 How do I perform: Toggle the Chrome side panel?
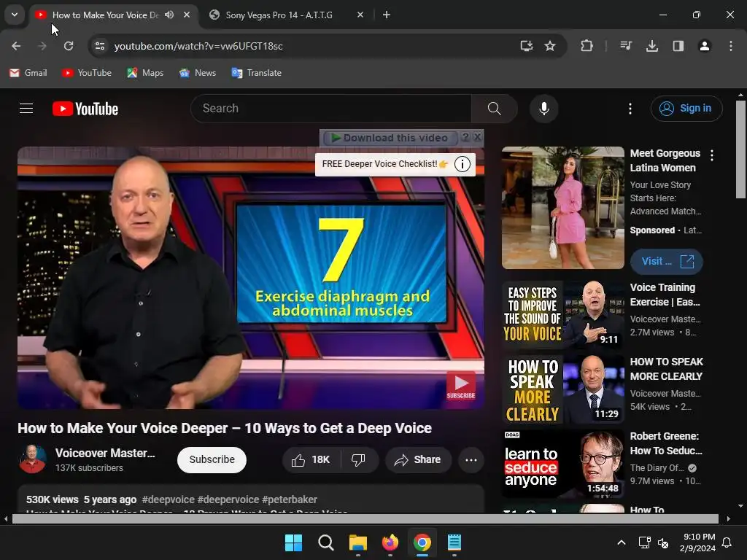pyautogui.click(x=678, y=46)
